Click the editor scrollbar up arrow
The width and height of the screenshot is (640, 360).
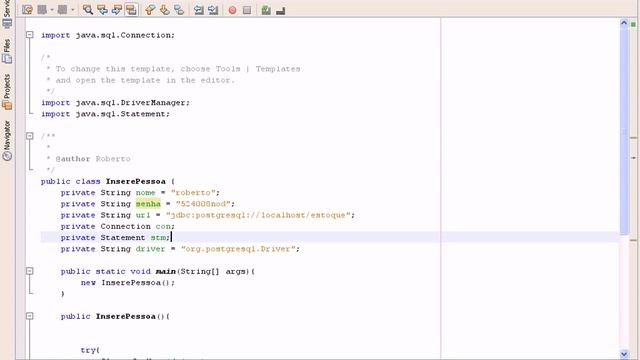[624, 23]
